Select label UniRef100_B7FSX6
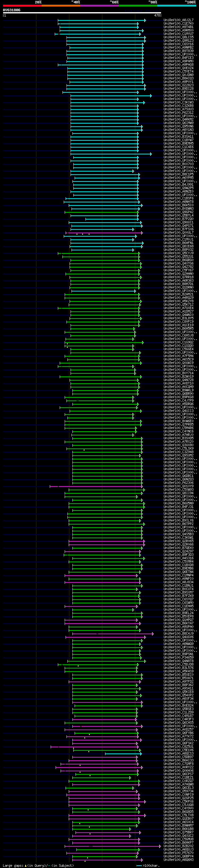Image resolution: width=199 pixels, height=868 pixels. pyautogui.click(x=178, y=229)
